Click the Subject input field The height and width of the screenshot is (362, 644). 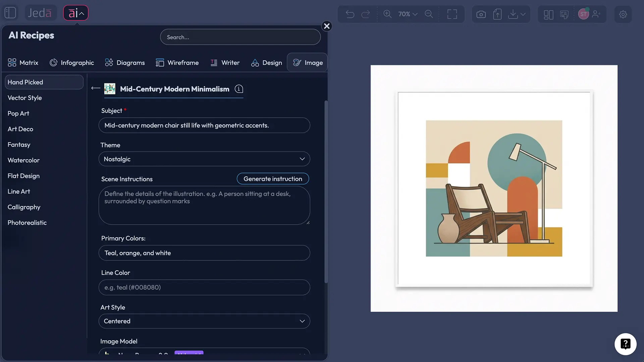[x=204, y=125]
